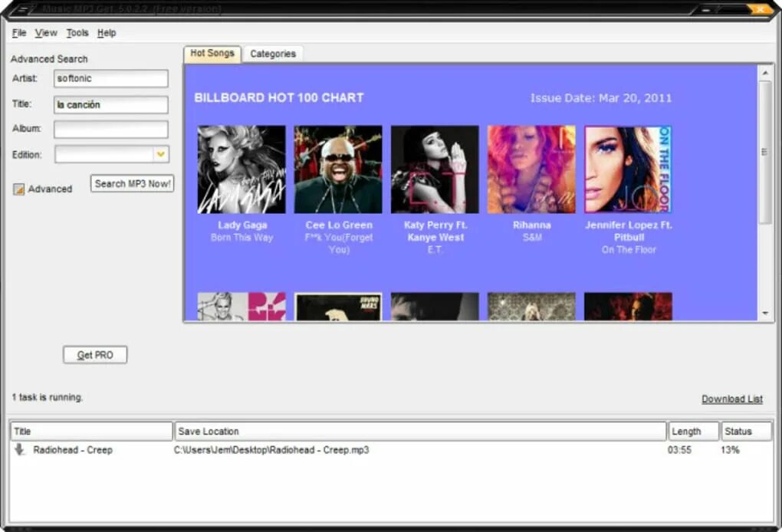This screenshot has width=782, height=532.
Task: Click the Title input field
Action: click(x=110, y=105)
